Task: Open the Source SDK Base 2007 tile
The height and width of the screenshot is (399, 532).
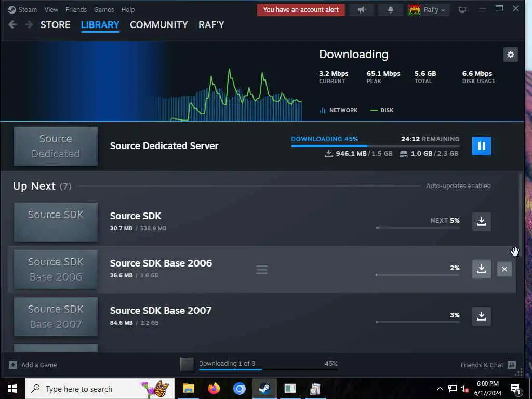Action: (56, 316)
